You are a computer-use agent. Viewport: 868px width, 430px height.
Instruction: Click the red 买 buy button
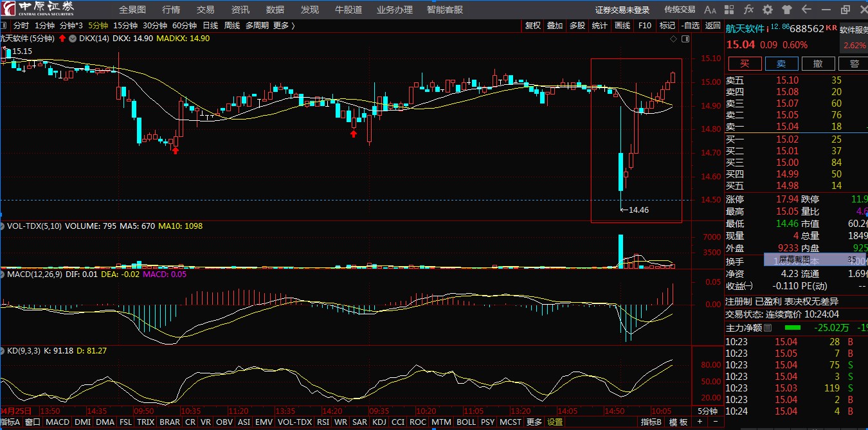click(x=745, y=64)
